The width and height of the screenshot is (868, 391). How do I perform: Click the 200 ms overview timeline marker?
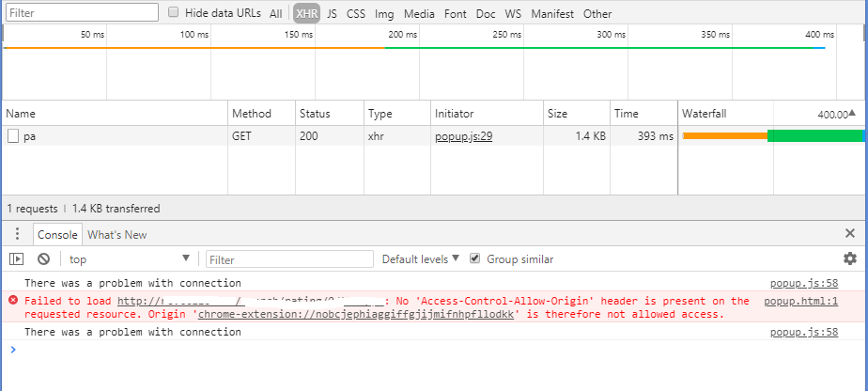click(402, 35)
